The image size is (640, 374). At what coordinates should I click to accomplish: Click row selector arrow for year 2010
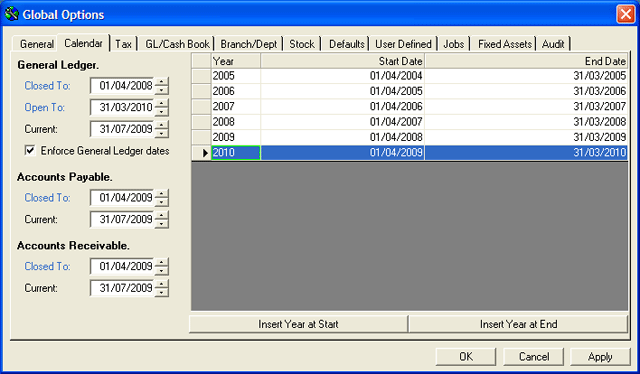201,153
